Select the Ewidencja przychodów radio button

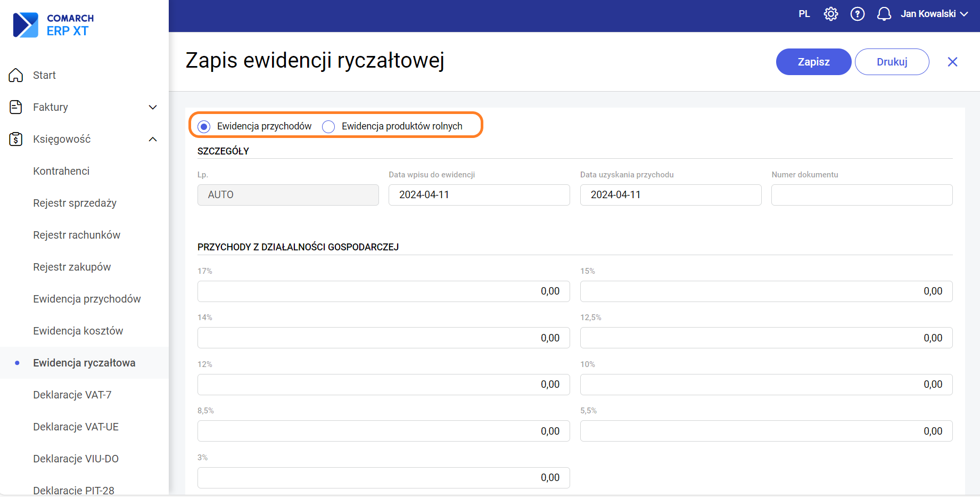(x=204, y=127)
